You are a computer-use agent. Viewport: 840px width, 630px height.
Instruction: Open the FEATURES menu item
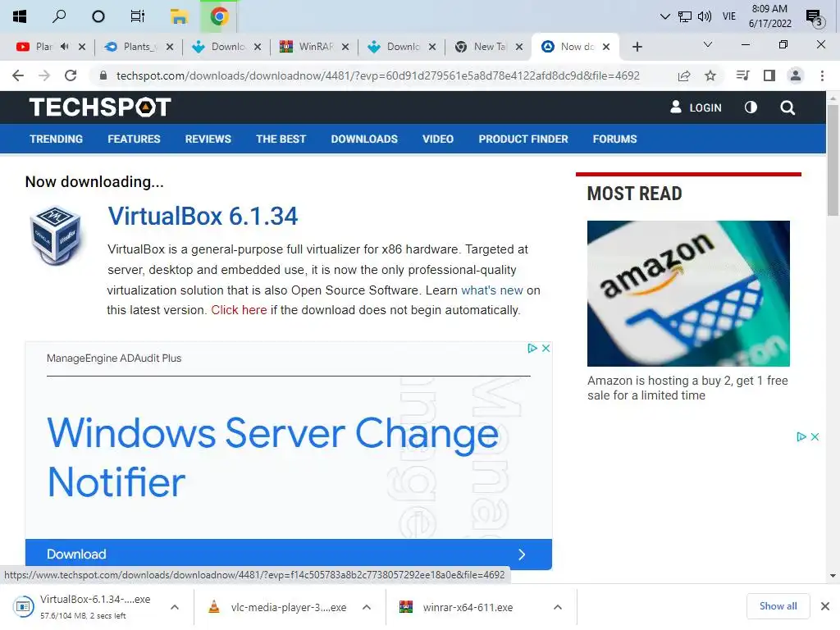(134, 139)
